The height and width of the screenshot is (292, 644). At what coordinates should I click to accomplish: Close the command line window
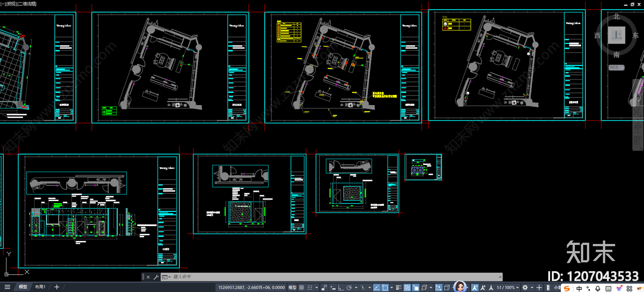148,277
